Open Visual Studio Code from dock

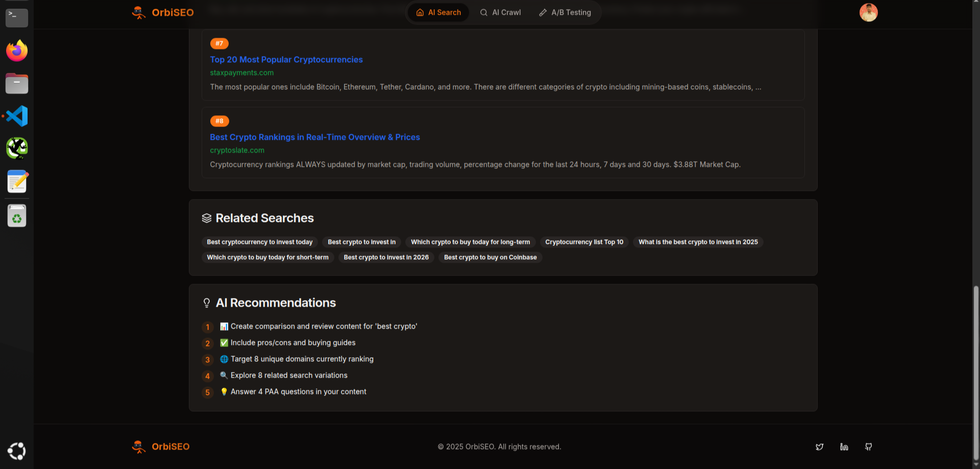click(x=17, y=116)
